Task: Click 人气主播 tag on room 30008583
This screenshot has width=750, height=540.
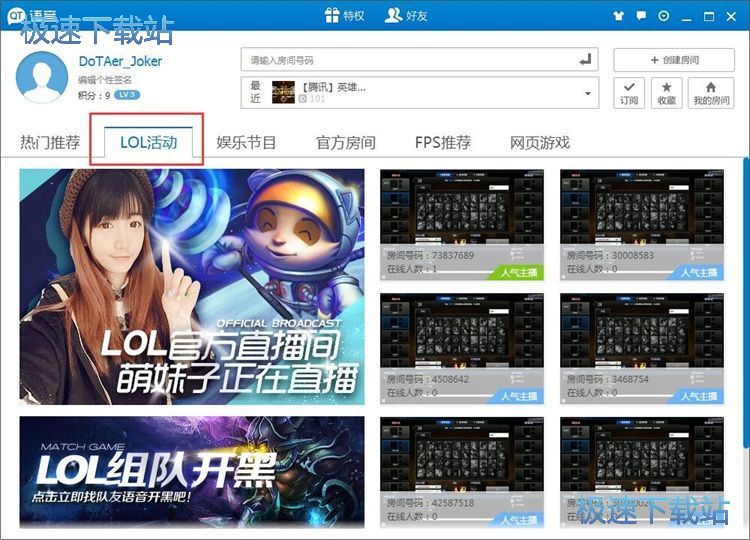Action: [x=698, y=273]
